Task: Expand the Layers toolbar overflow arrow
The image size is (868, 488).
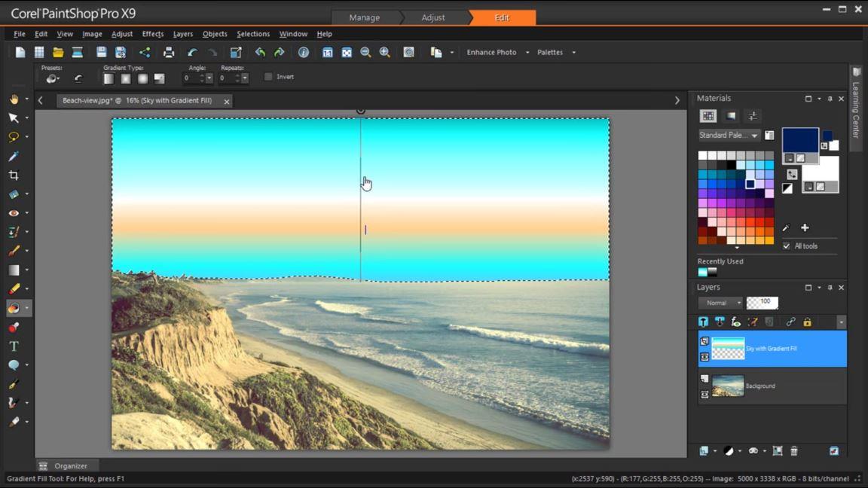Action: (842, 322)
